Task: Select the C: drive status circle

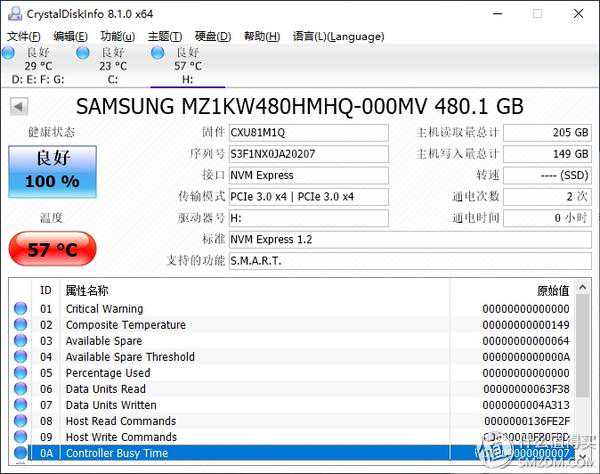Action: 82,52
